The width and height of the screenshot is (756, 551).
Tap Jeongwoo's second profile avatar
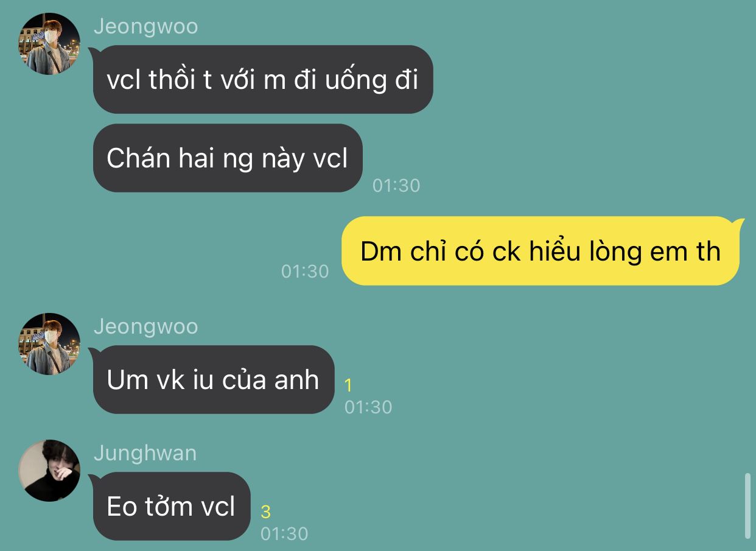point(49,343)
